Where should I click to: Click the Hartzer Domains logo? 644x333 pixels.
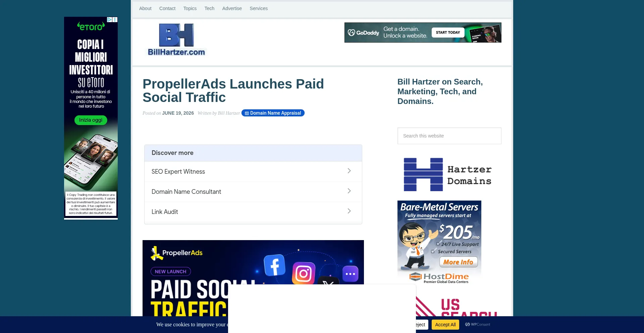click(x=448, y=175)
